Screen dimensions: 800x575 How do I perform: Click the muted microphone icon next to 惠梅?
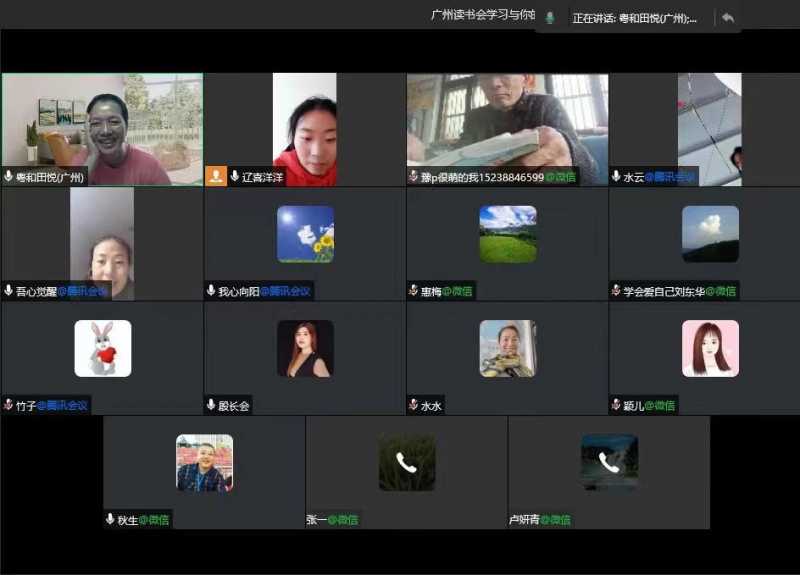tap(413, 291)
